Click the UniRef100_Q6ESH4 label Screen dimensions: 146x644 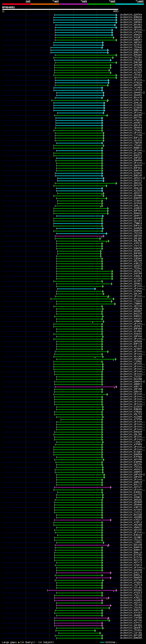click(131, 236)
